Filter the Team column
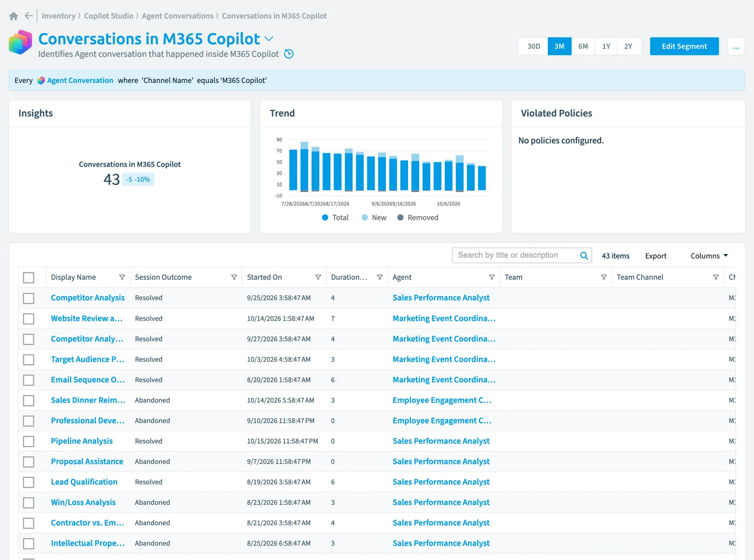The width and height of the screenshot is (754, 560). 604,277
